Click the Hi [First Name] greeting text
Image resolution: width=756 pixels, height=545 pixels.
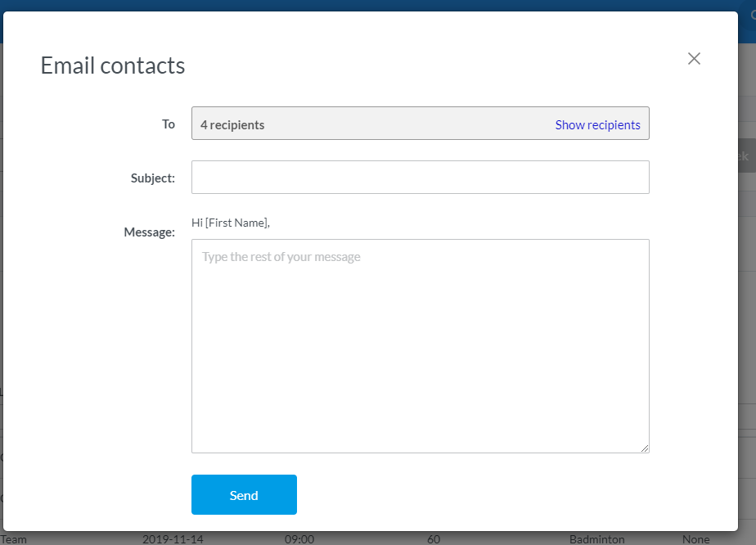[231, 223]
